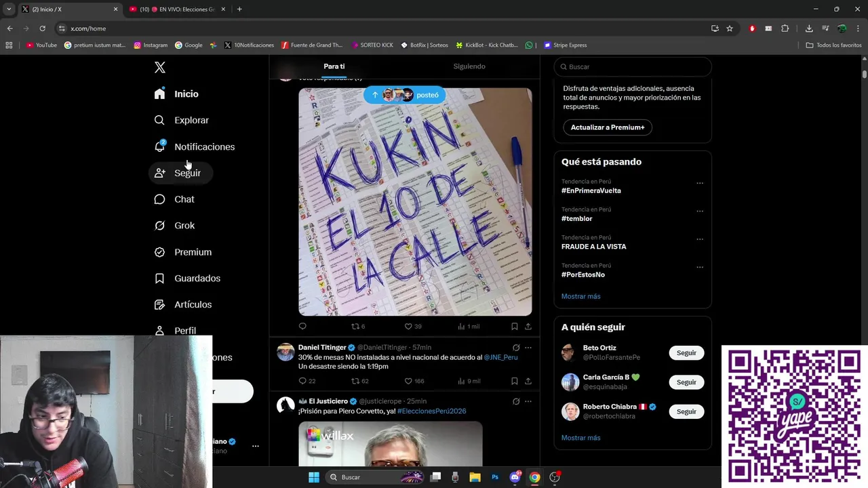Open browser downloads icon
This screenshot has width=868, height=488.
(809, 28)
